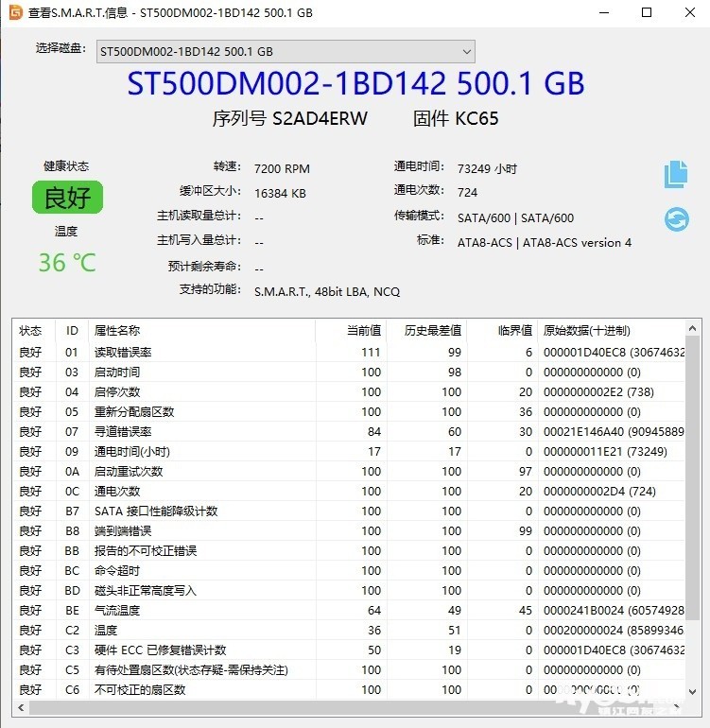Select the 启停次数 row
Screen dimensions: 710x728
pyautogui.click(x=349, y=391)
